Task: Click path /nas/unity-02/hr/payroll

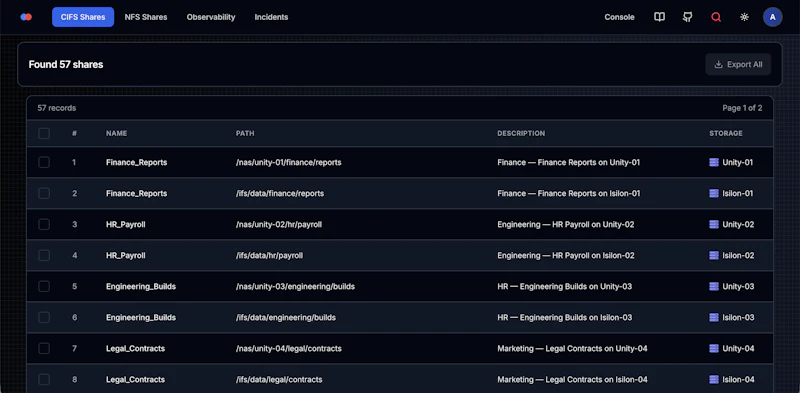Action: pos(279,225)
